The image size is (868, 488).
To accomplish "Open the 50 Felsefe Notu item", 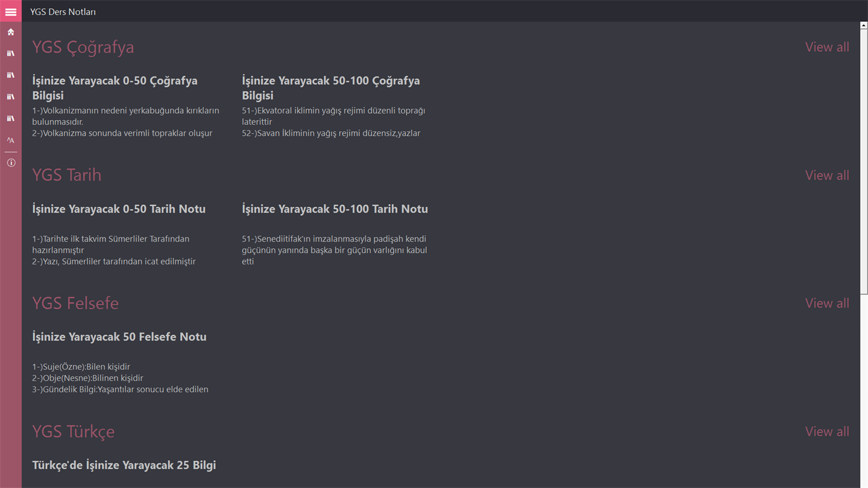I will click(119, 337).
